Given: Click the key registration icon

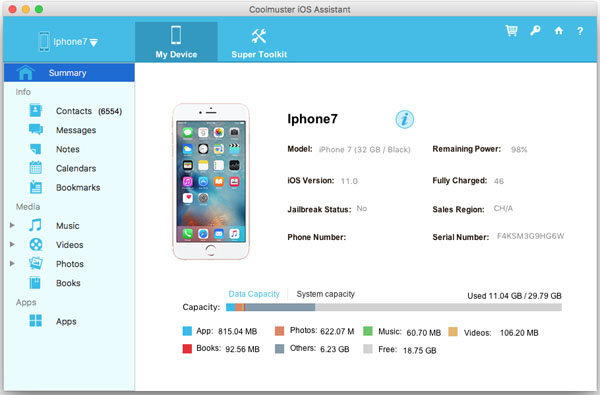Looking at the screenshot, I should pos(535,31).
